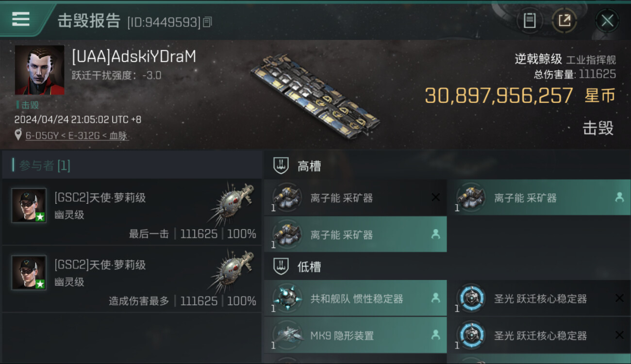This screenshot has width=631, height=364.
Task: Open the hamburger menu icon
Action: point(21,18)
